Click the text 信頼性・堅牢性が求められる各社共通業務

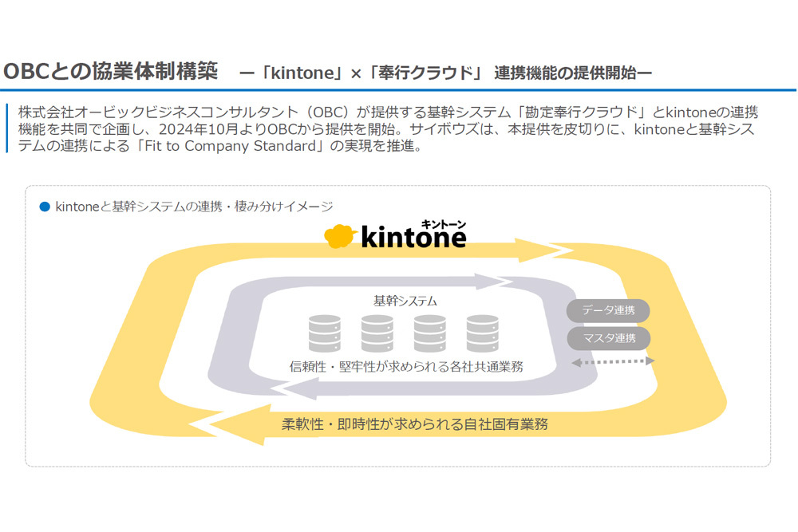(x=406, y=367)
